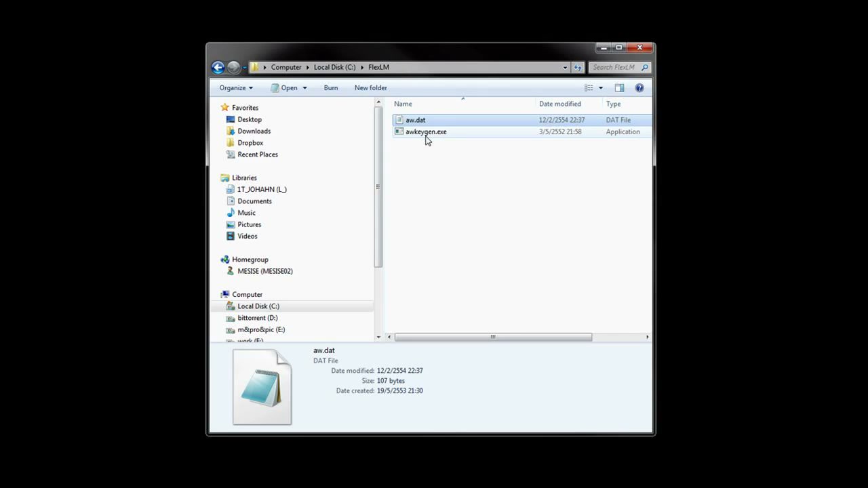
Task: Click the change view icon
Action: (x=589, y=87)
